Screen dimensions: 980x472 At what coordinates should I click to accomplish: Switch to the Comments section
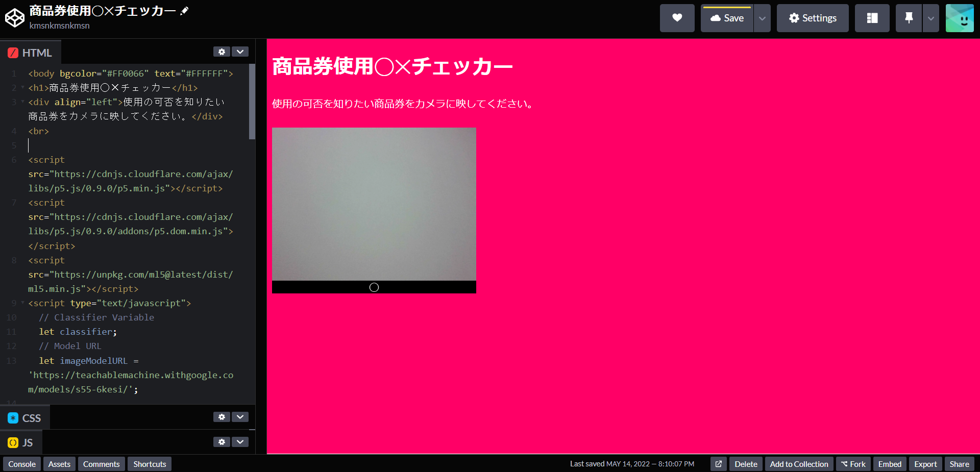click(x=101, y=464)
